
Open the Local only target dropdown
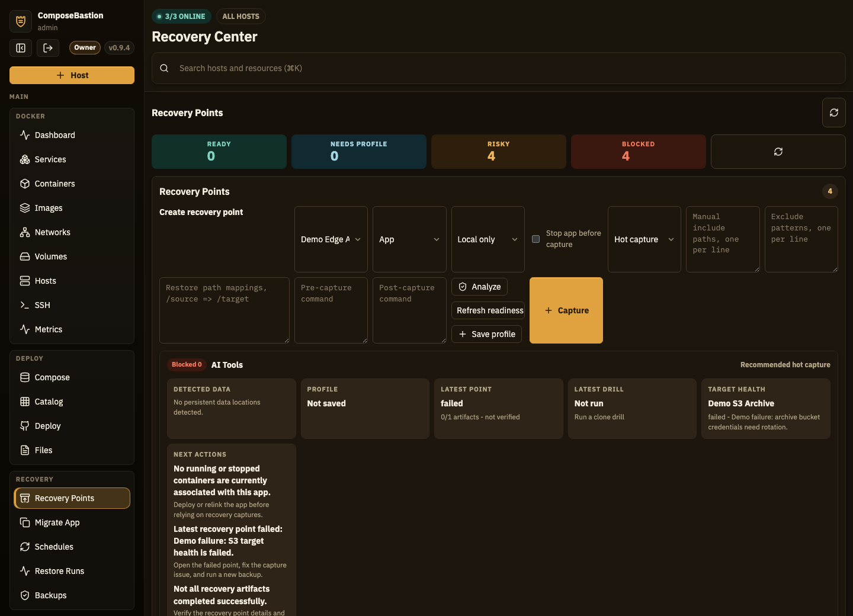click(x=488, y=239)
